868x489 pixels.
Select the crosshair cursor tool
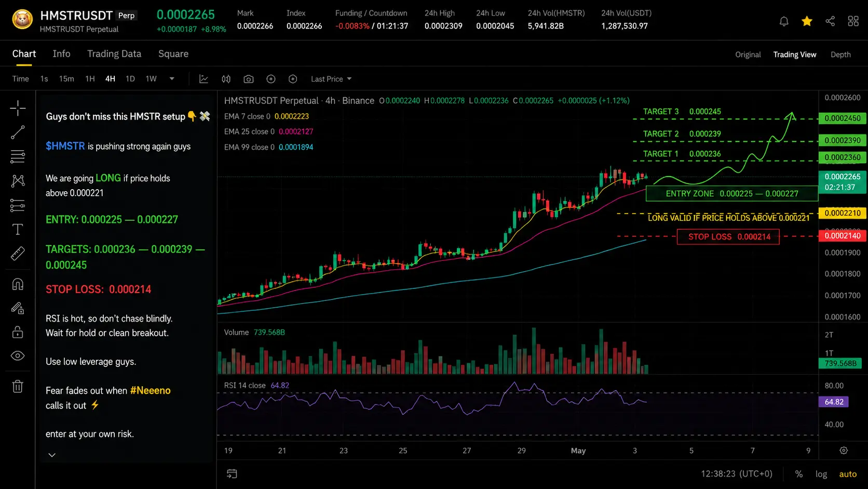[18, 108]
